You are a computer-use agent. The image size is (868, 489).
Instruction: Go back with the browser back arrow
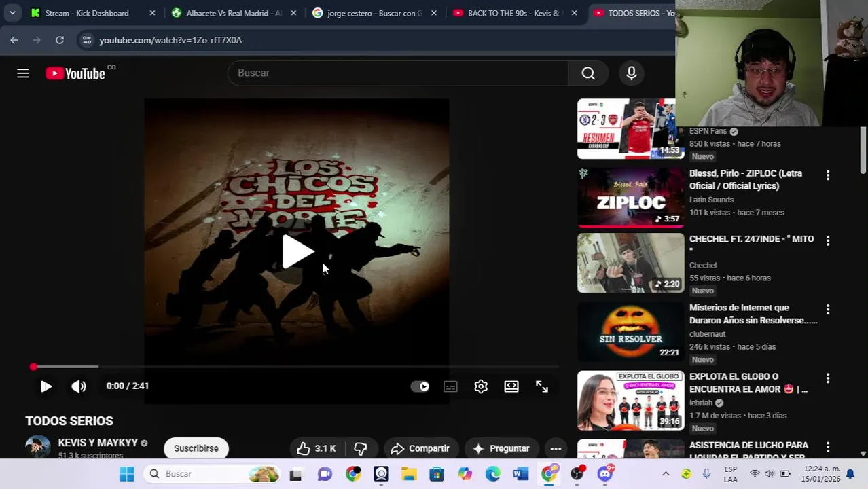pos(14,40)
